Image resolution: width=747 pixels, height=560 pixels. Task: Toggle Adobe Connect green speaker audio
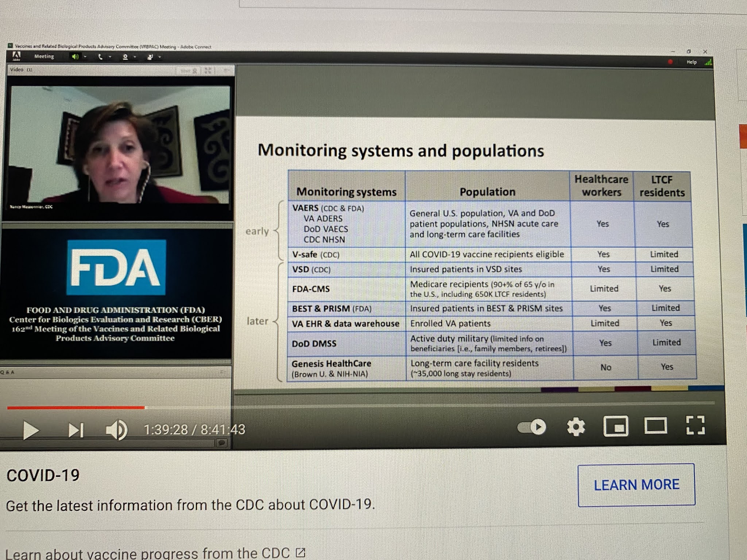coord(75,57)
